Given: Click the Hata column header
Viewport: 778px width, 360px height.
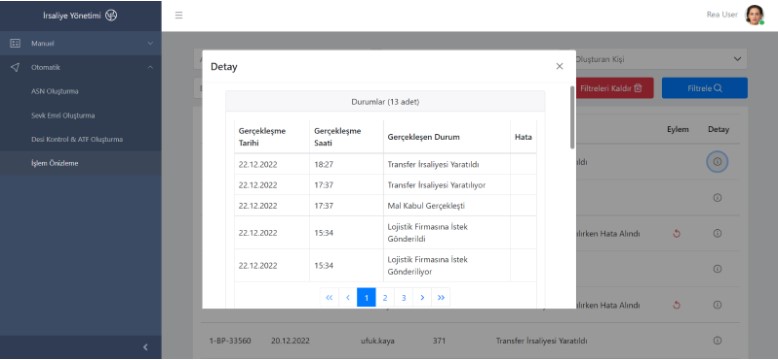Looking at the screenshot, I should [x=523, y=137].
